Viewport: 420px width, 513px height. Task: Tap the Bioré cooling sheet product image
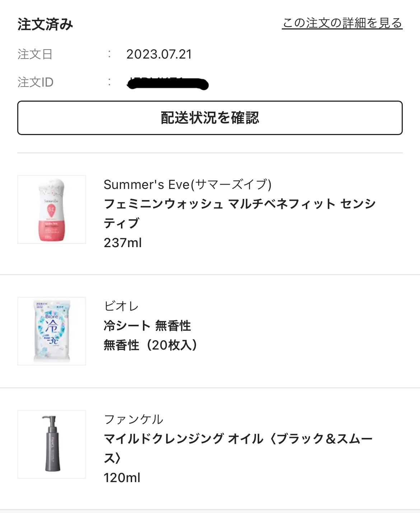52,331
